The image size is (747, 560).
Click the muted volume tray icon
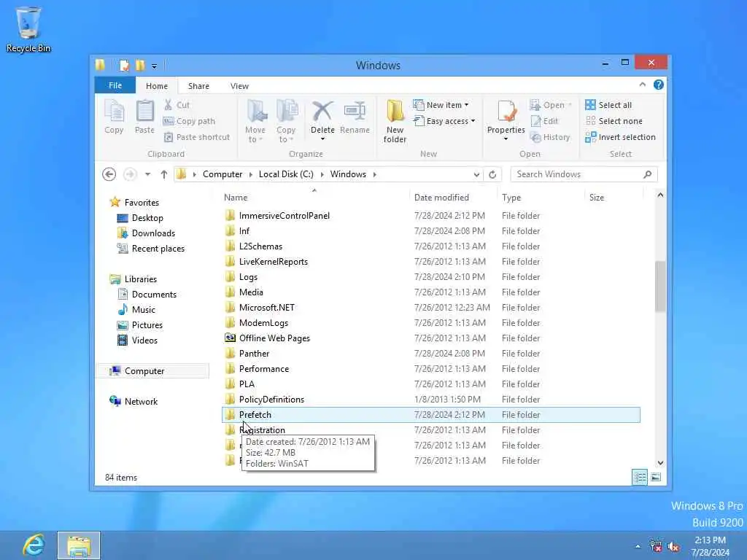point(673,547)
